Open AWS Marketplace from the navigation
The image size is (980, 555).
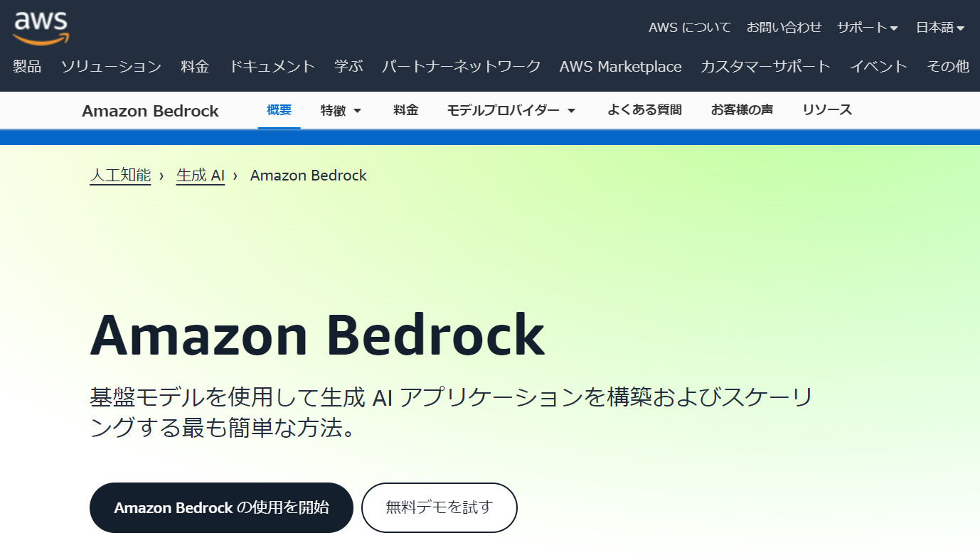[x=620, y=66]
